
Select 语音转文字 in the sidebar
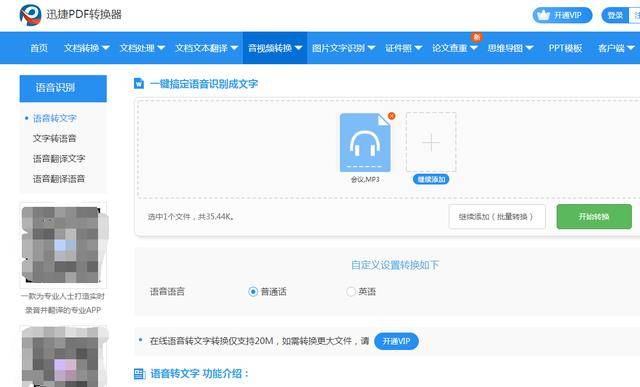[55, 118]
